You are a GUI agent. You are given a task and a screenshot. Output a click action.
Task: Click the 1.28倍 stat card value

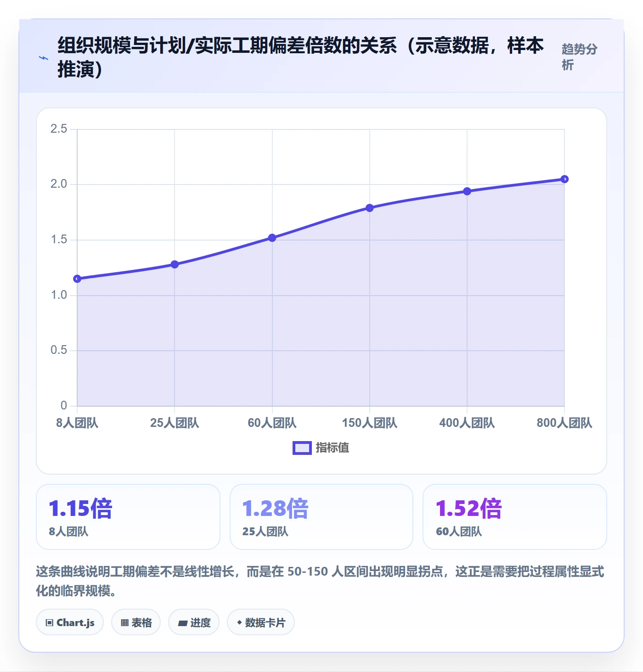275,509
